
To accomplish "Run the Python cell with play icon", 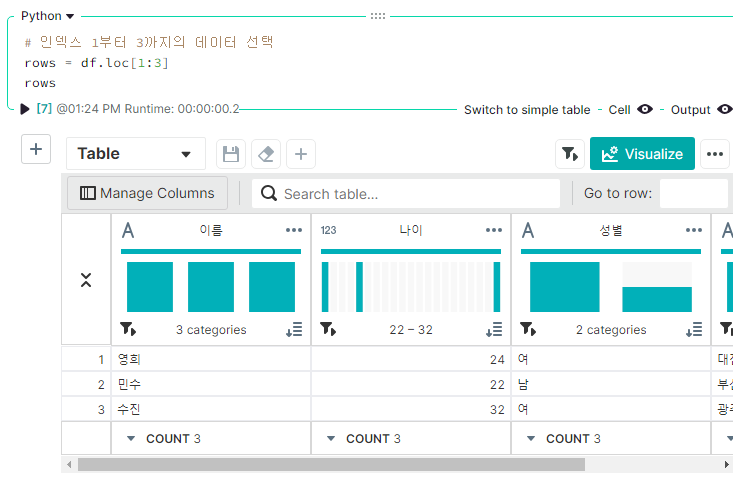I will pyautogui.click(x=25, y=109).
